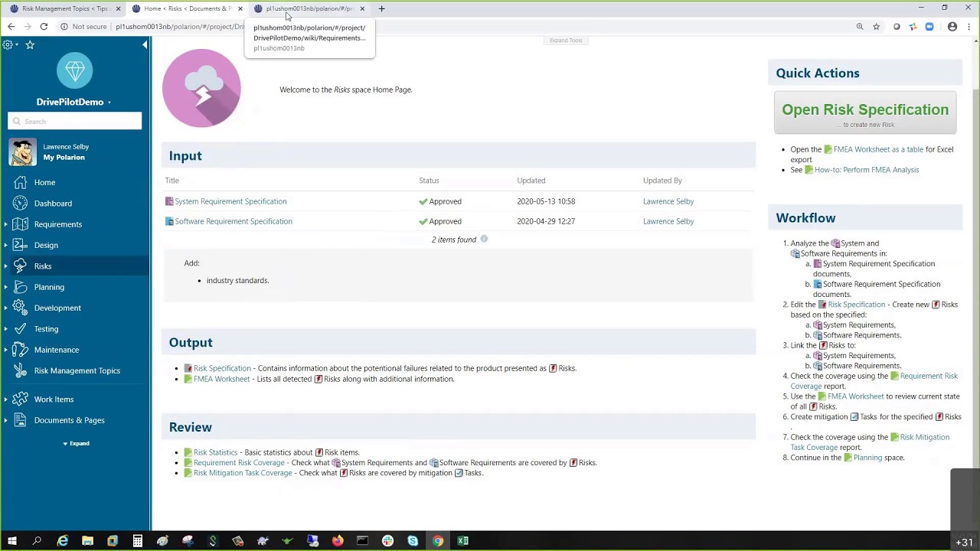
Task: Open the Requirement Risk Coverage review link
Action: 239,462
